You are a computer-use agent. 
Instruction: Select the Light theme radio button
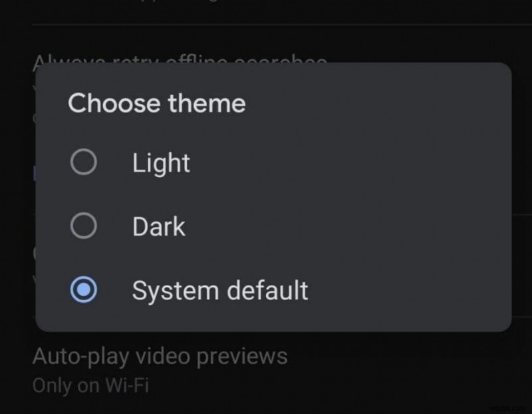[83, 162]
